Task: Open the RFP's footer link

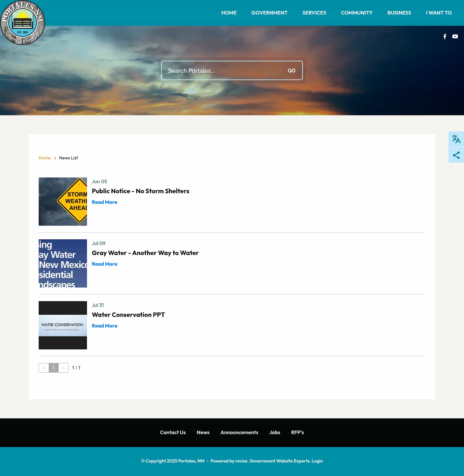Action: [x=297, y=433]
